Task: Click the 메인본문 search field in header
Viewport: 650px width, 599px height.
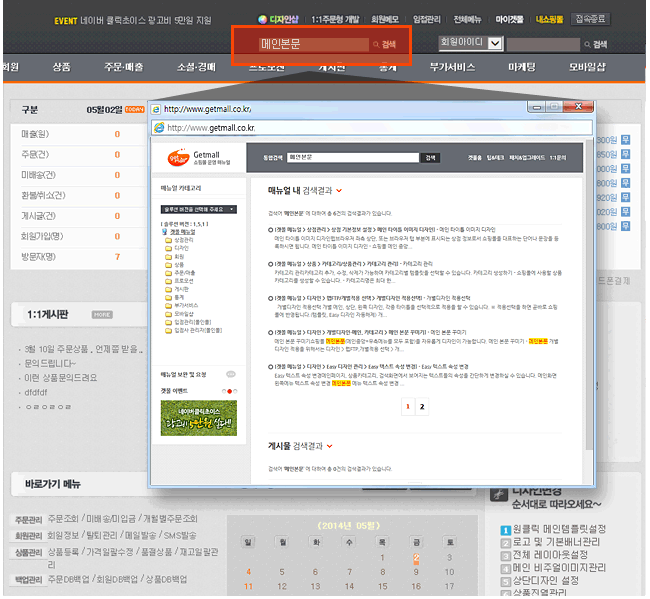Action: (300, 45)
